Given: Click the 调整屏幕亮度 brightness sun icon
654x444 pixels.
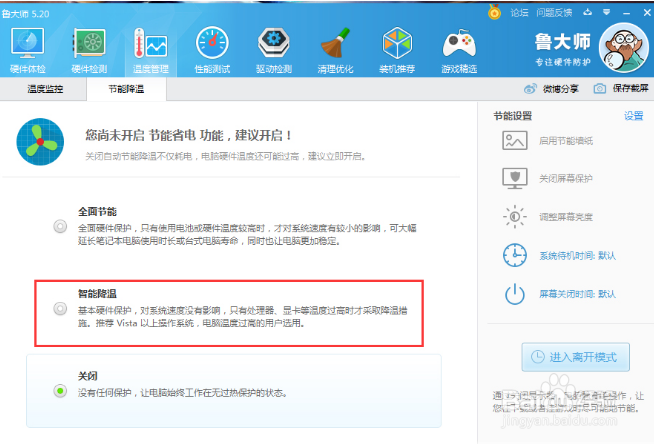Looking at the screenshot, I should 515,216.
